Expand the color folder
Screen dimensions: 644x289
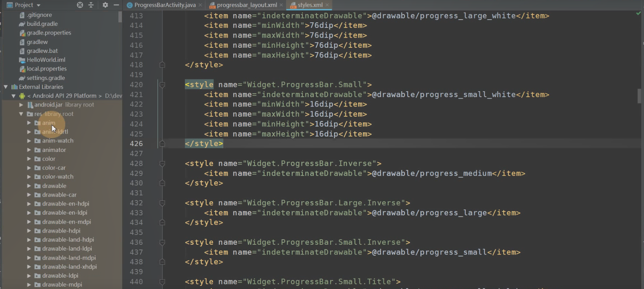tap(29, 159)
